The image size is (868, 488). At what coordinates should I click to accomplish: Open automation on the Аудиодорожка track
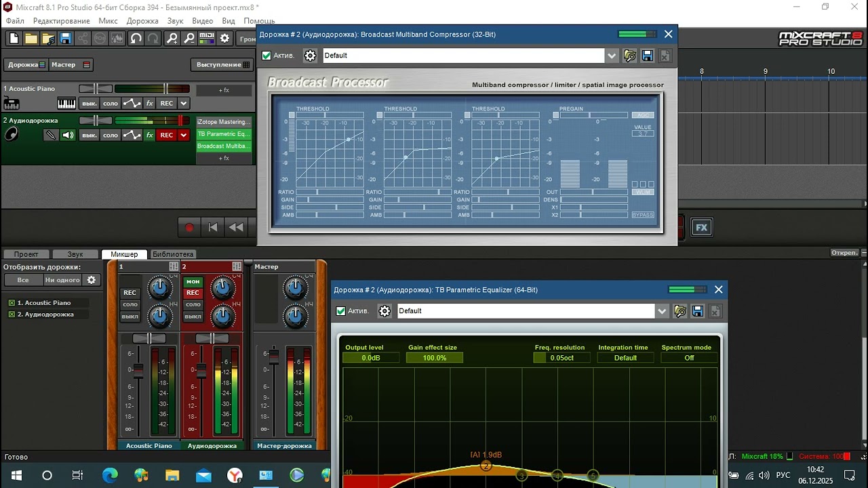pyautogui.click(x=132, y=136)
